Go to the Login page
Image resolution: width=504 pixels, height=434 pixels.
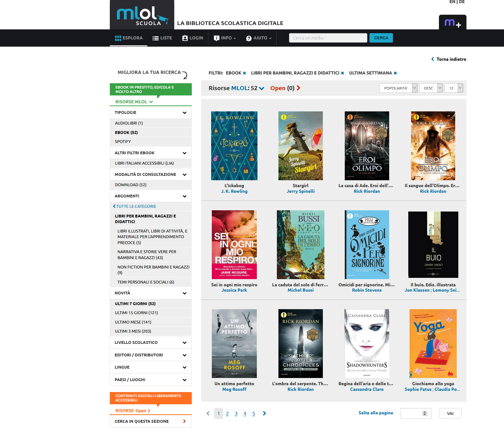193,38
